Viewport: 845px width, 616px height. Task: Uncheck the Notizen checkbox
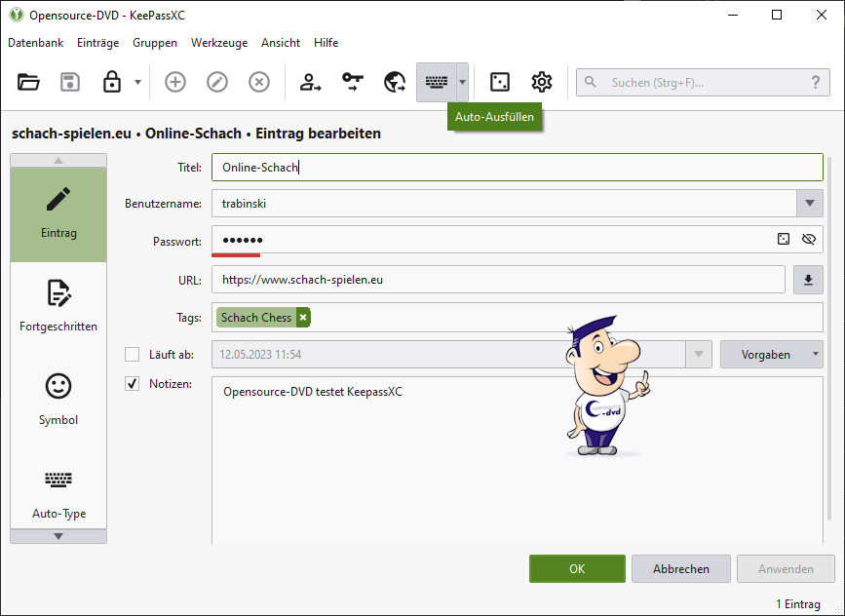133,384
